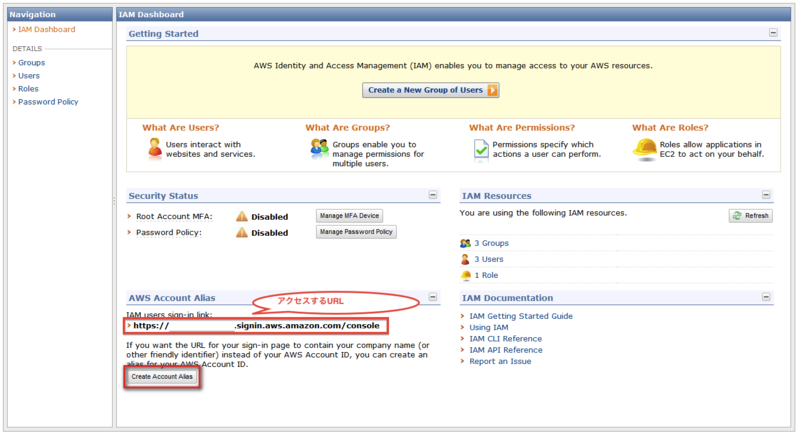Collapse the IAM Resources panel
The image size is (800, 434).
tap(766, 195)
